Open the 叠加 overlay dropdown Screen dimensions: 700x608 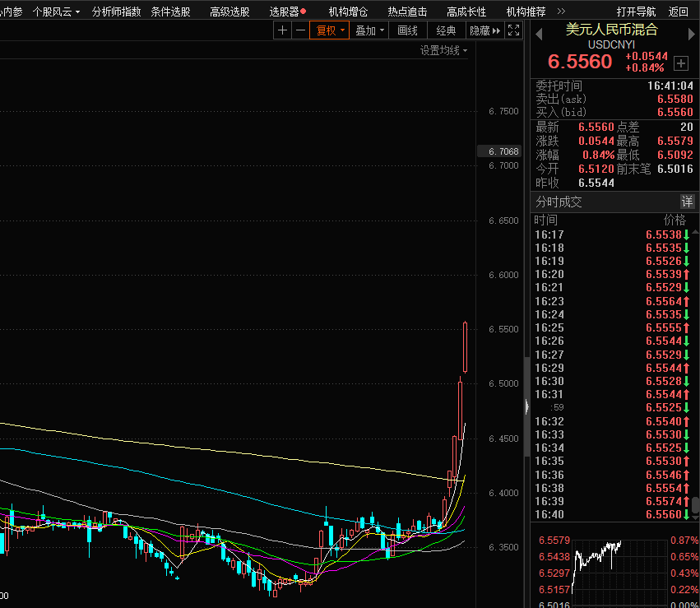point(369,30)
